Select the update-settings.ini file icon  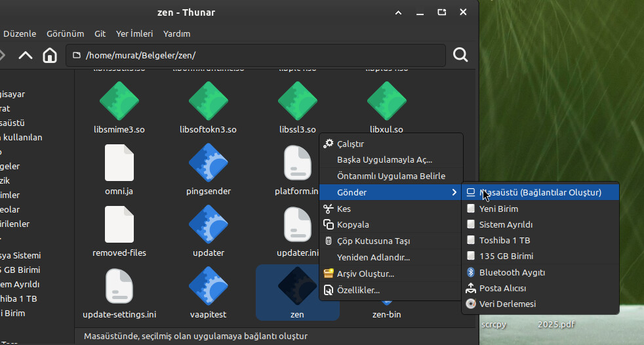click(119, 286)
